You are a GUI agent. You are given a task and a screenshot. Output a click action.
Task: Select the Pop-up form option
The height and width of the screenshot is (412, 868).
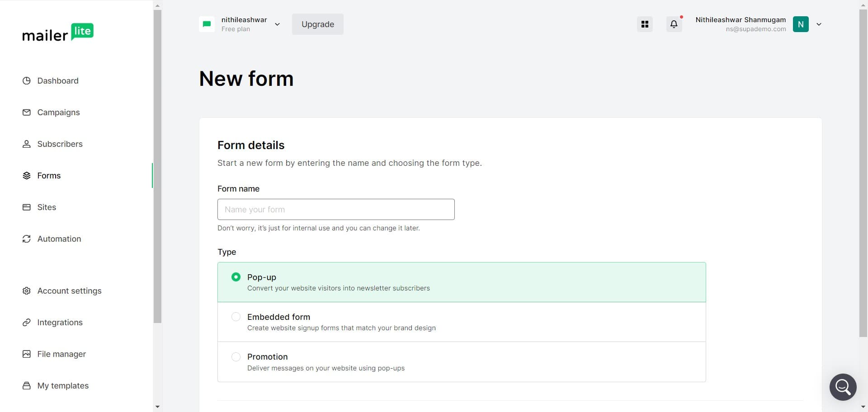click(236, 277)
